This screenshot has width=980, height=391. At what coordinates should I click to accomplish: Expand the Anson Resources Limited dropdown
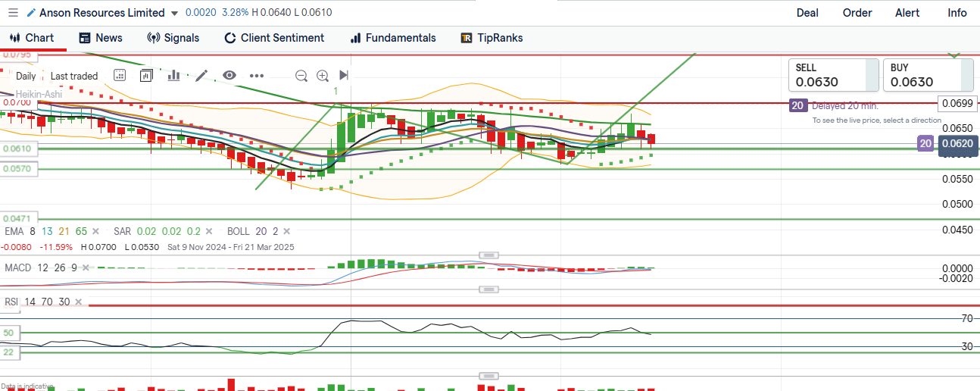pyautogui.click(x=175, y=14)
